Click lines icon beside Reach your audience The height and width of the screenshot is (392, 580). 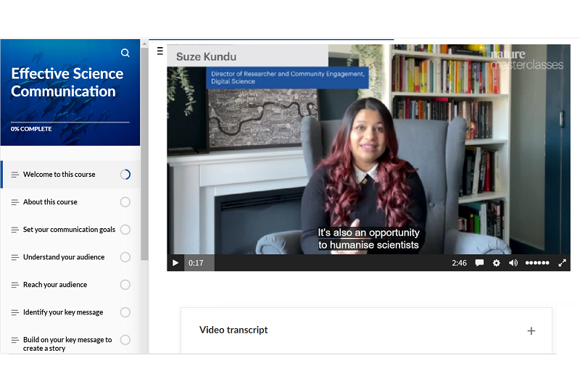tap(14, 285)
